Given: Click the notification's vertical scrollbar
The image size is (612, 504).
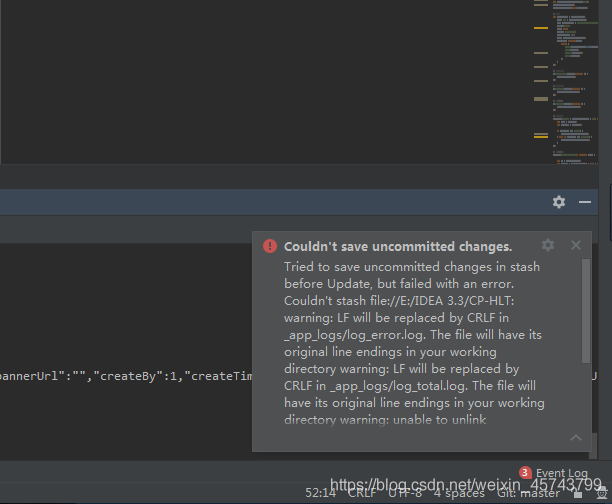Looking at the screenshot, I should tap(586, 311).
